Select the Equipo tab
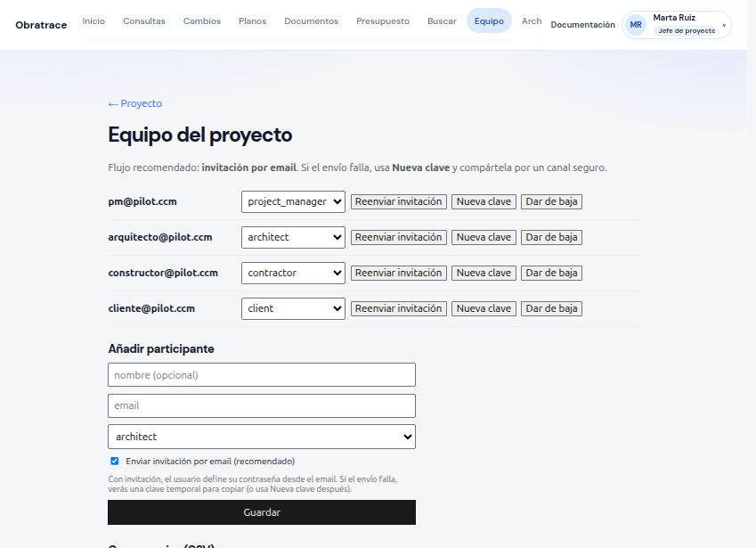The height and width of the screenshot is (548, 756). click(x=489, y=21)
